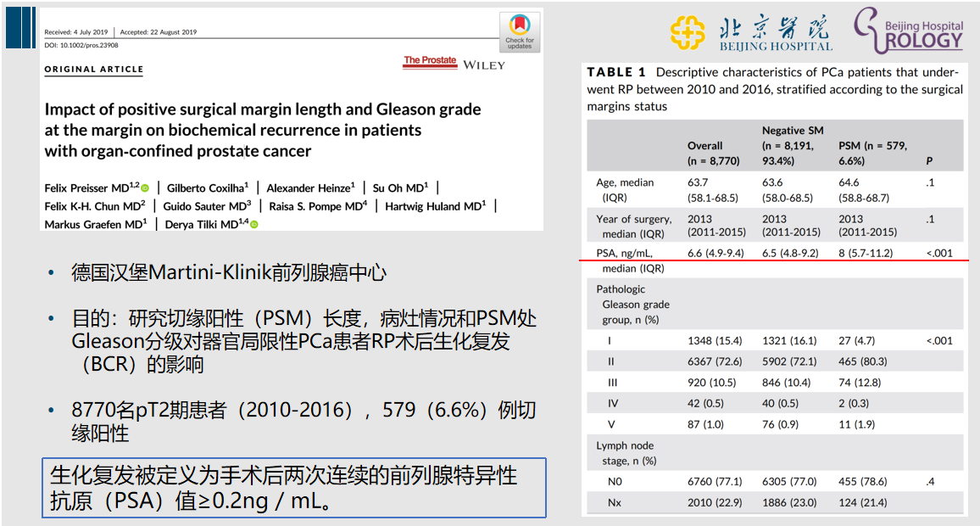Screen dimensions: 980x526
Task: Click the Martini-Klinik bullet point text
Action: [x=229, y=272]
